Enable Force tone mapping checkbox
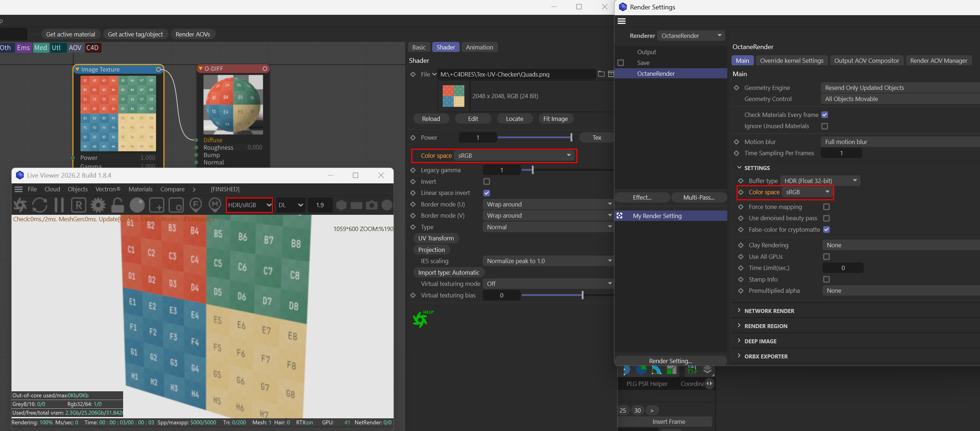This screenshot has width=980, height=431. point(826,207)
